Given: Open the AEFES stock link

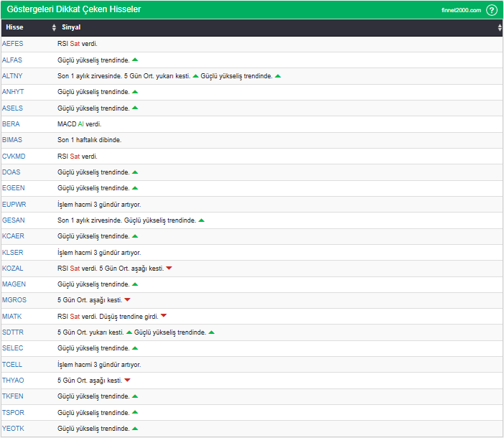Looking at the screenshot, I should (x=12, y=44).
